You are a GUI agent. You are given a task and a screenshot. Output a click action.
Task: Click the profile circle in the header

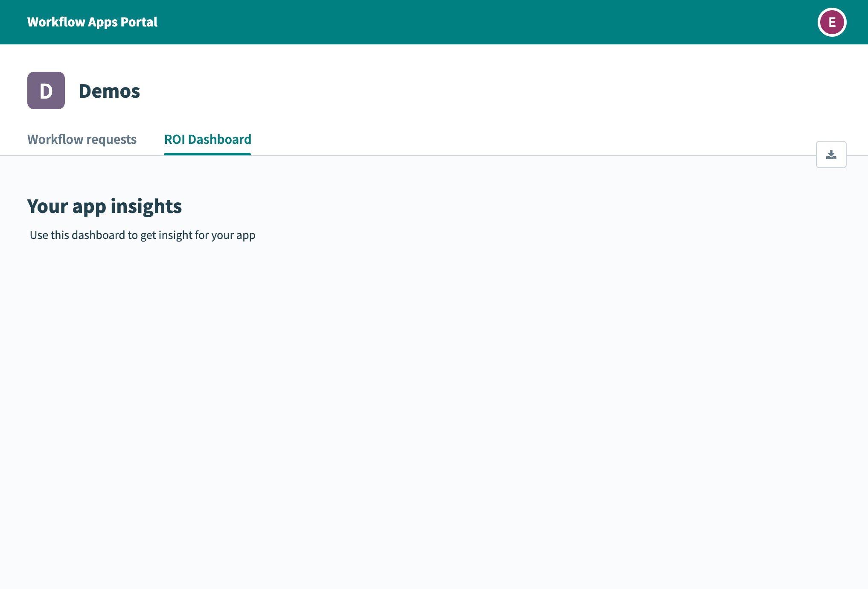[x=831, y=22]
